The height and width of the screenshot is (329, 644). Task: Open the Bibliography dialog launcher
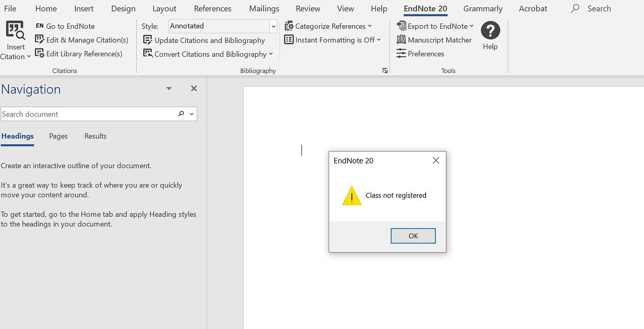tap(385, 70)
